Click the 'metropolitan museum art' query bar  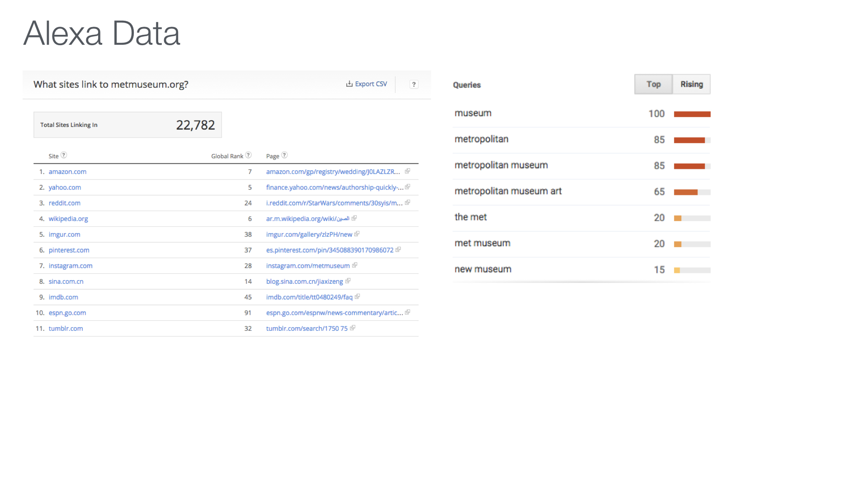pyautogui.click(x=692, y=192)
